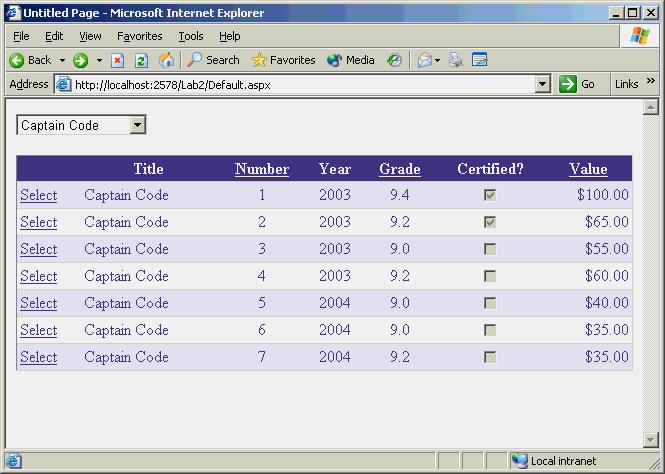The height and width of the screenshot is (474, 665).
Task: Open the Mail options dropdown arrow
Action: pos(438,61)
